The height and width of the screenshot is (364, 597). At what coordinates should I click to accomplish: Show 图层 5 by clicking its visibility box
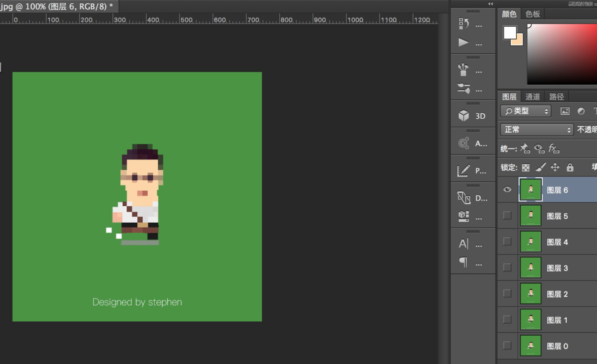pyautogui.click(x=507, y=216)
